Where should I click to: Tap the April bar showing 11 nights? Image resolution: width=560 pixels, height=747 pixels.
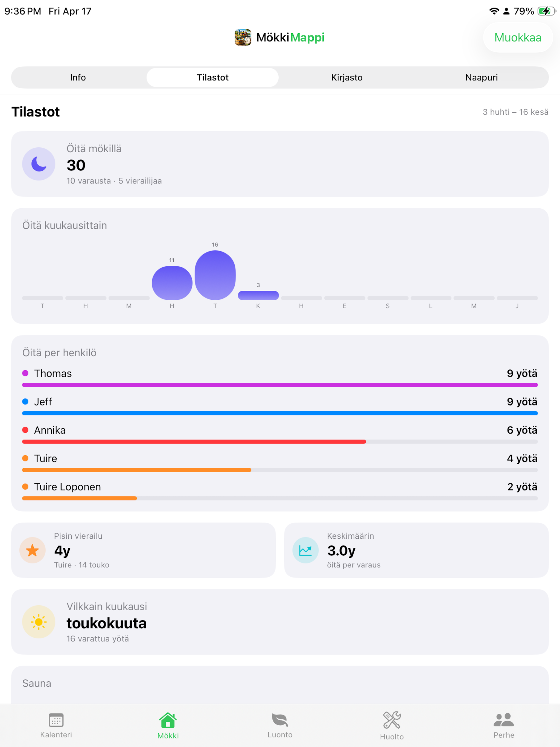(172, 283)
